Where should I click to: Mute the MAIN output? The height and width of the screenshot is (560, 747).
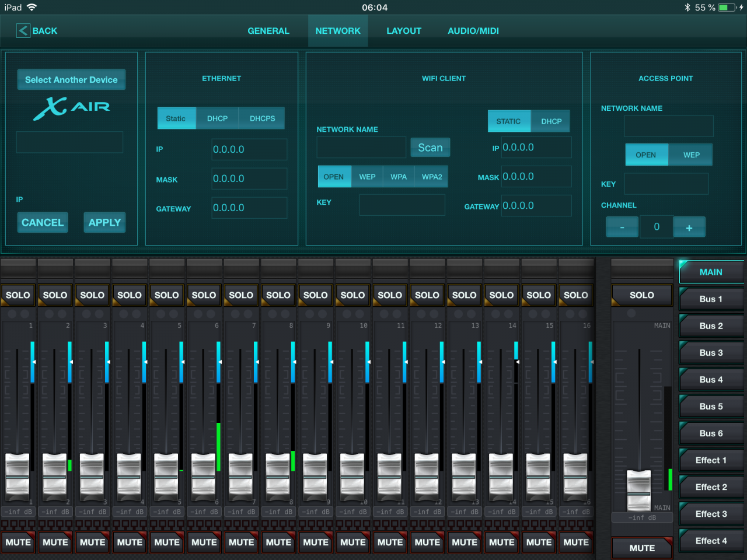point(642,548)
